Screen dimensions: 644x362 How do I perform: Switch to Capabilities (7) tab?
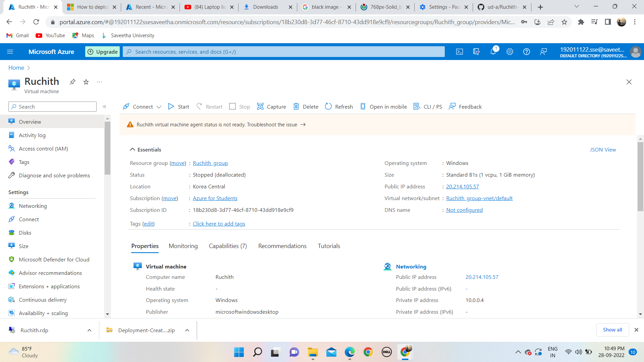(228, 246)
